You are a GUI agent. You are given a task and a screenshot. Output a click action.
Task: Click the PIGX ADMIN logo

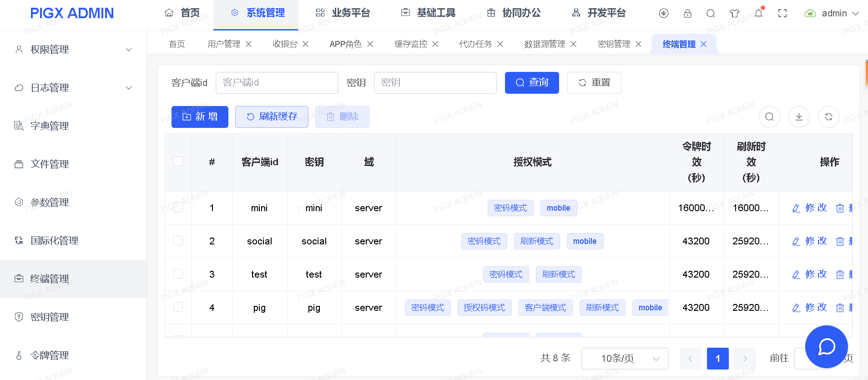point(72,13)
